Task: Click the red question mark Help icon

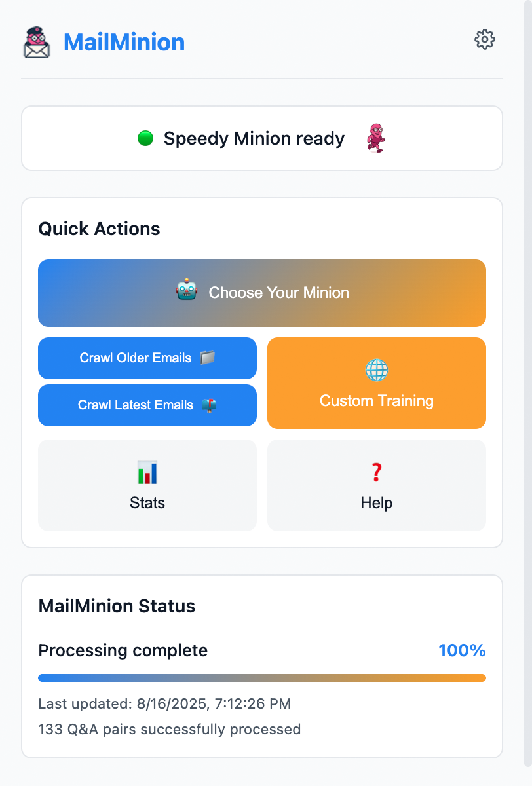Action: pyautogui.click(x=376, y=471)
